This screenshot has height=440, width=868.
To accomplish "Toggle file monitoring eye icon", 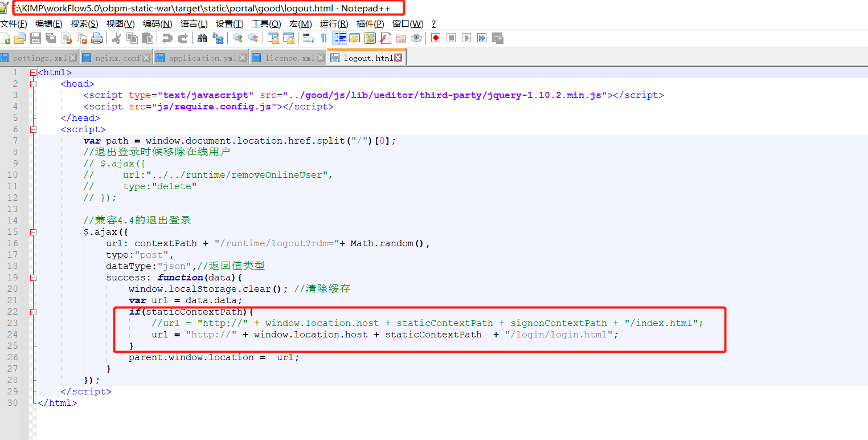I will 416,38.
